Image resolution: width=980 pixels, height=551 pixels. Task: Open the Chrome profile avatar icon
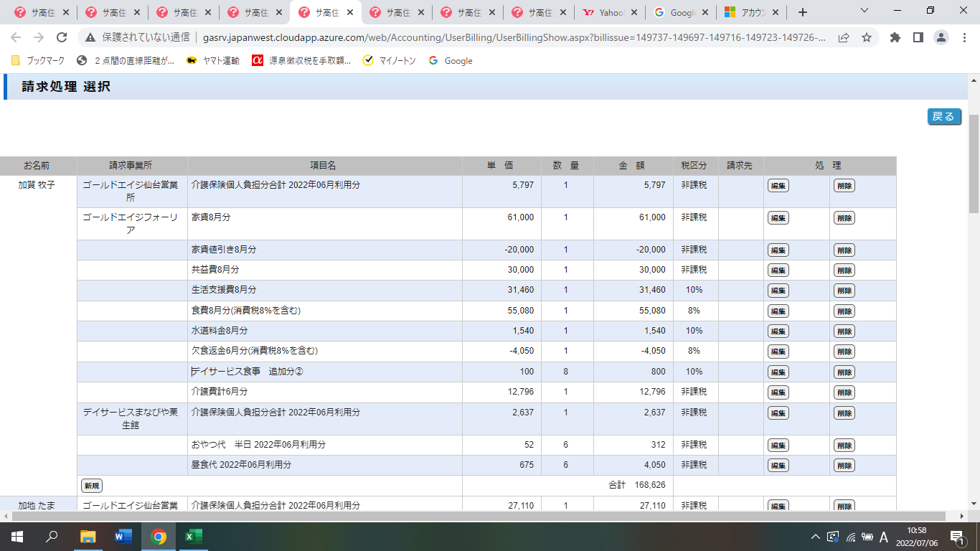pos(942,37)
